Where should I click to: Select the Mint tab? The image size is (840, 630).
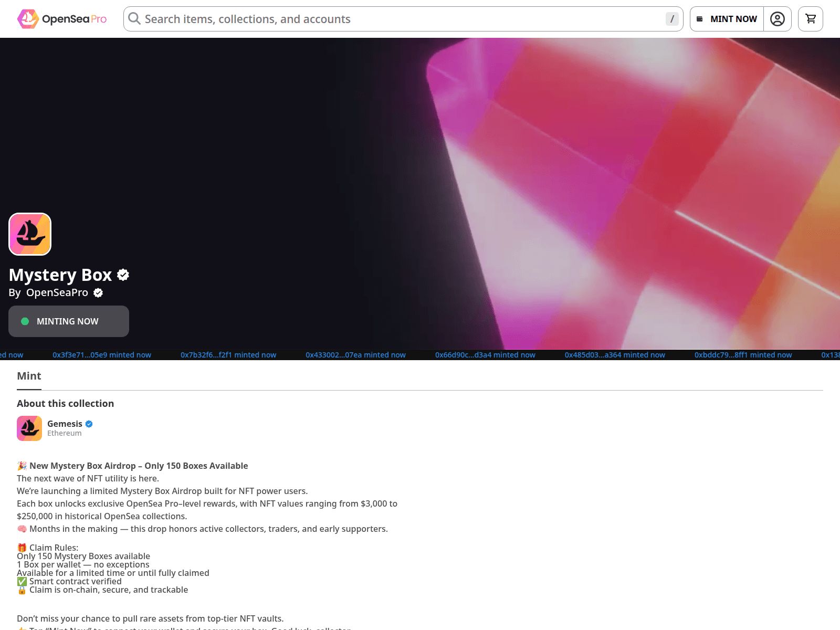(x=29, y=376)
